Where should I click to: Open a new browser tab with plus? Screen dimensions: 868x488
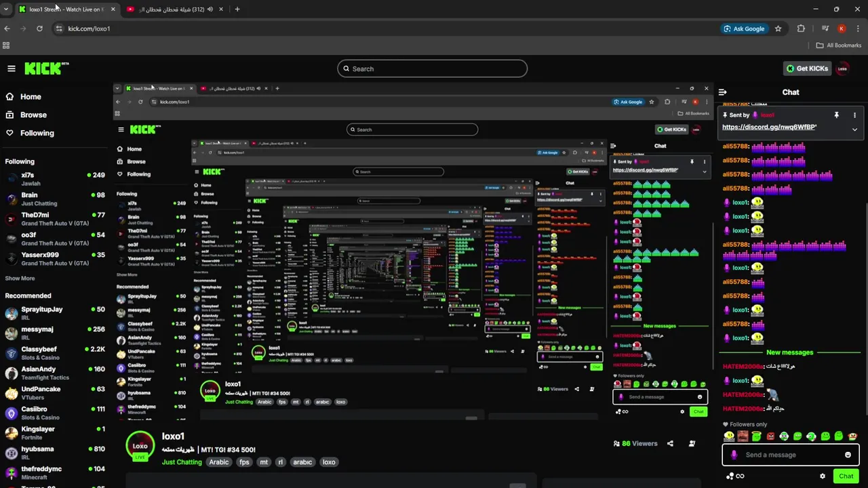(x=237, y=9)
